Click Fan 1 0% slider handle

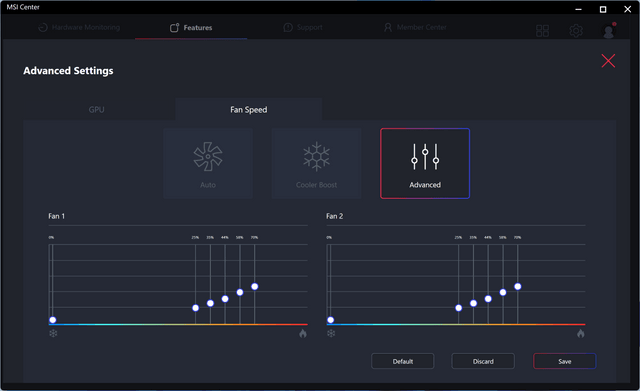pos(53,320)
